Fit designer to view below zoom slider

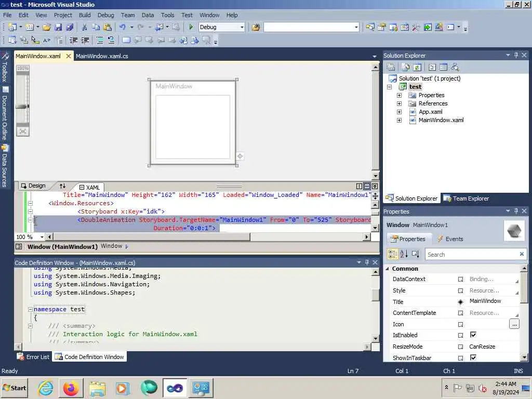click(23, 131)
